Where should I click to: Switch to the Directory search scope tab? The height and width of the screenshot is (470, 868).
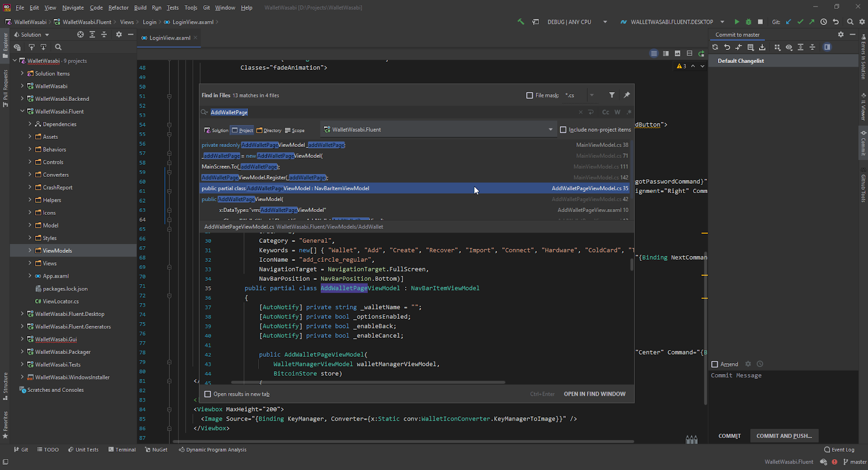(x=269, y=130)
